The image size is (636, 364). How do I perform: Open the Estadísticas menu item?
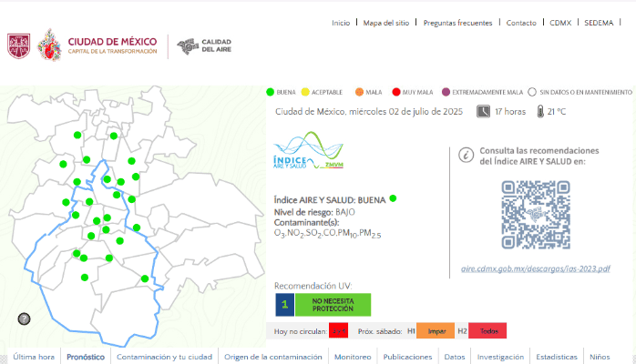557,357
